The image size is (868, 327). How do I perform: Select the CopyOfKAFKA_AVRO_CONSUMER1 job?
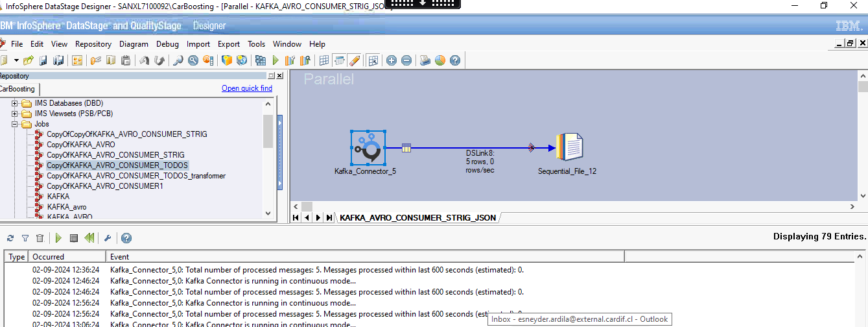pos(105,186)
